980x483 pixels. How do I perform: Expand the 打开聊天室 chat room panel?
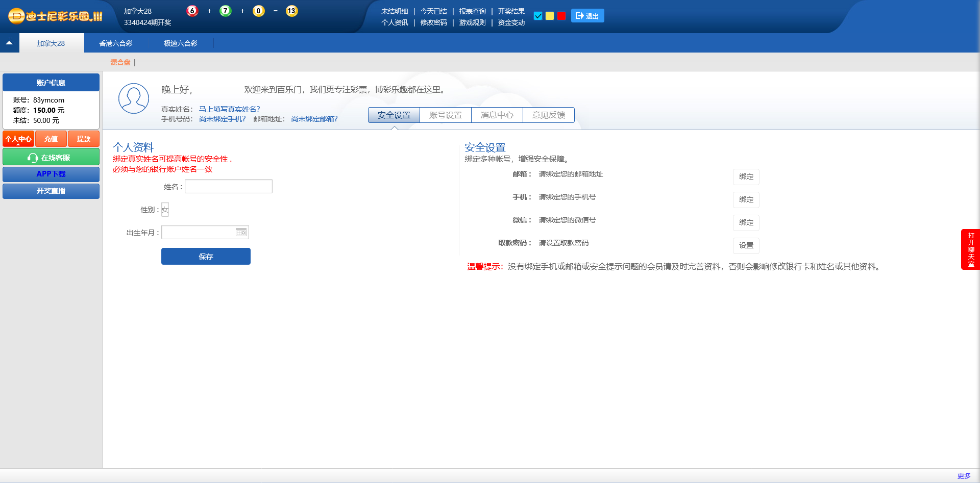point(970,249)
